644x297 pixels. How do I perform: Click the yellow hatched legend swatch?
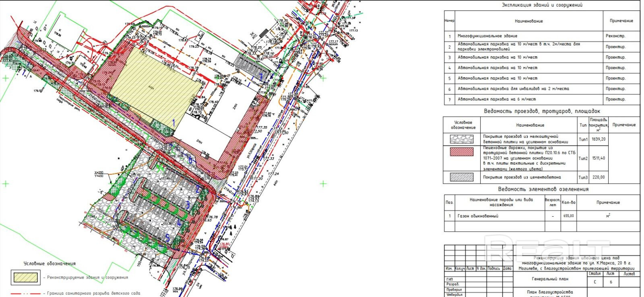pos(26,277)
